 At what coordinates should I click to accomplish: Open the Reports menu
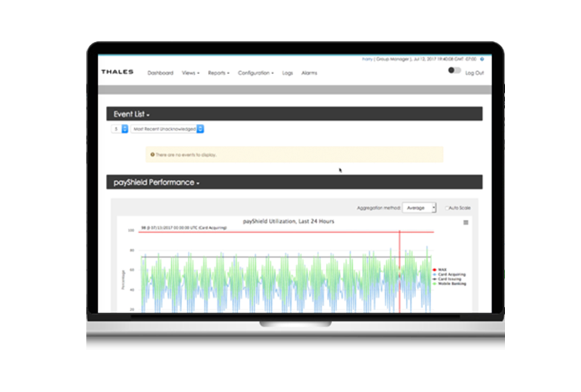pos(218,73)
